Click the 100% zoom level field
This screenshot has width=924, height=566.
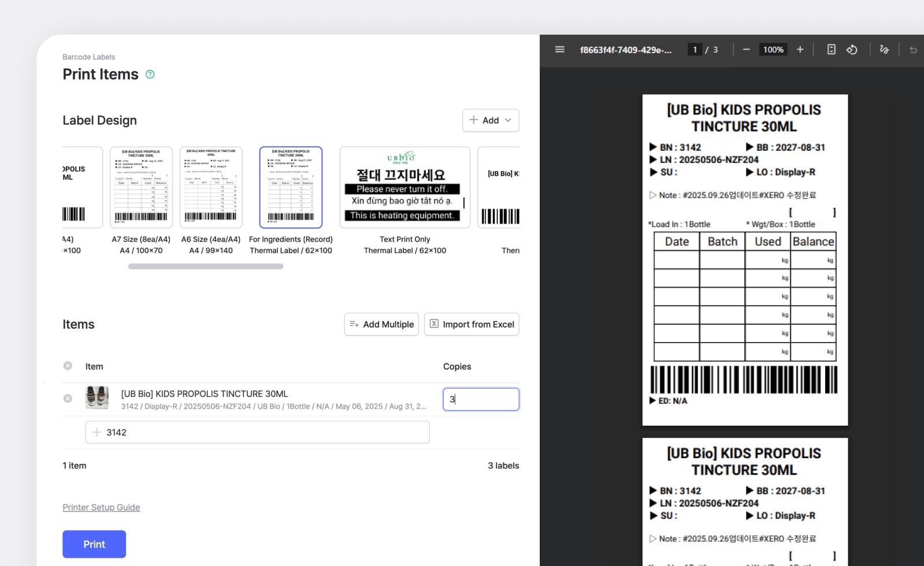(x=773, y=50)
